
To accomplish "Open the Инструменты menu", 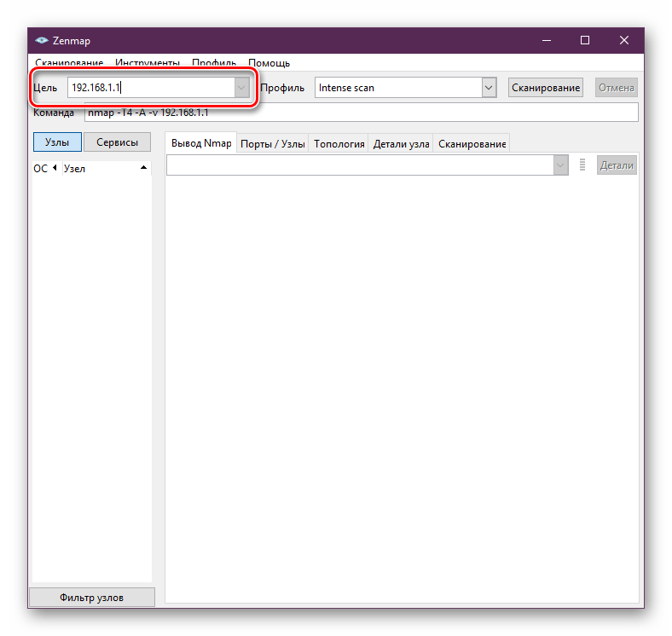I will [x=147, y=63].
